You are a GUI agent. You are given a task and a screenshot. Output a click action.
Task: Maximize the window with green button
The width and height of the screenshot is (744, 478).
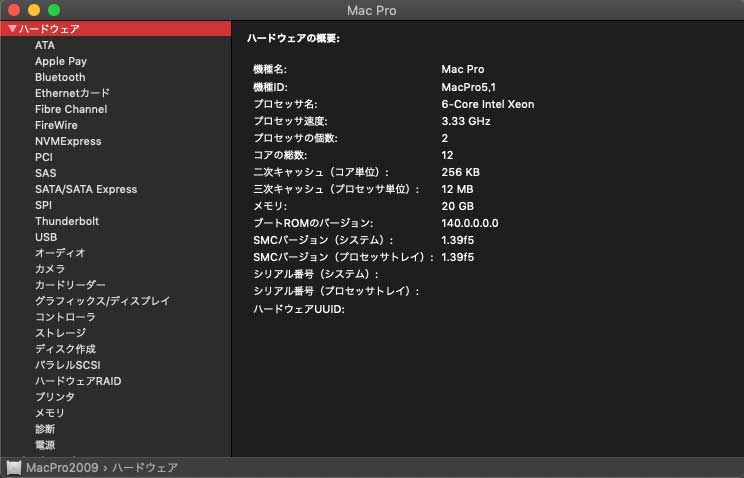pyautogui.click(x=54, y=10)
